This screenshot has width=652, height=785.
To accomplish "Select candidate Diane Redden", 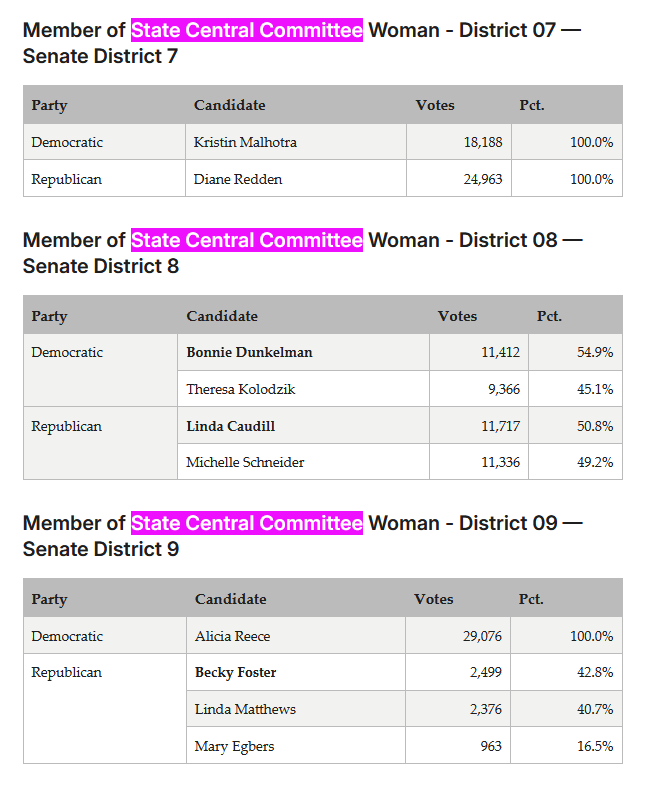I will point(238,179).
